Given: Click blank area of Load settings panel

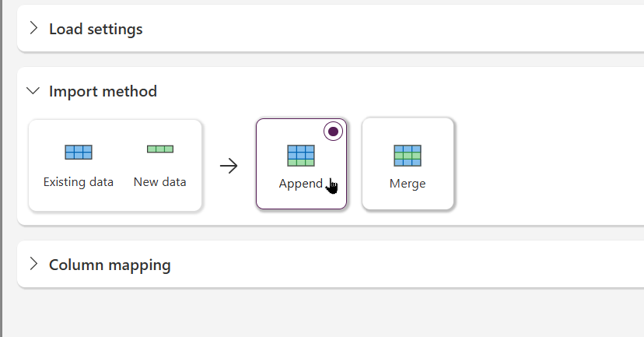Looking at the screenshot, I should pyautogui.click(x=390, y=29).
